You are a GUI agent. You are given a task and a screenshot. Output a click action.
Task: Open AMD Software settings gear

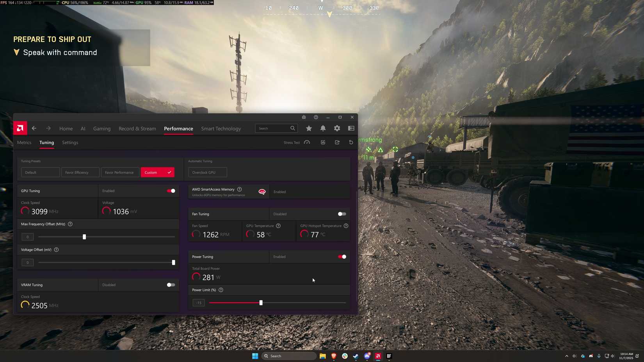[x=336, y=128]
